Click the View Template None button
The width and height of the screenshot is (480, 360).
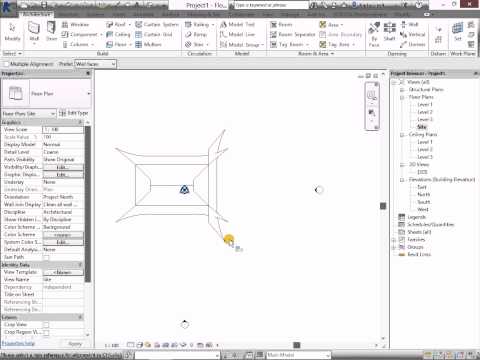63,272
